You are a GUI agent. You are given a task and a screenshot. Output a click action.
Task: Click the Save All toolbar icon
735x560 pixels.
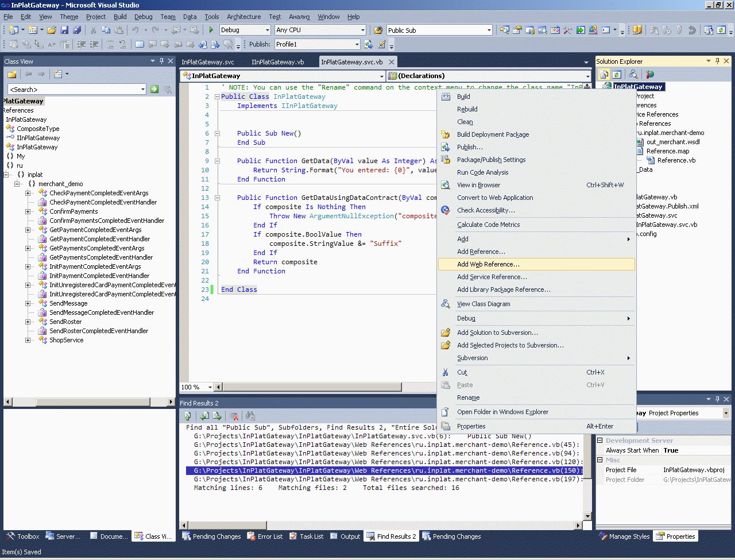[76, 30]
